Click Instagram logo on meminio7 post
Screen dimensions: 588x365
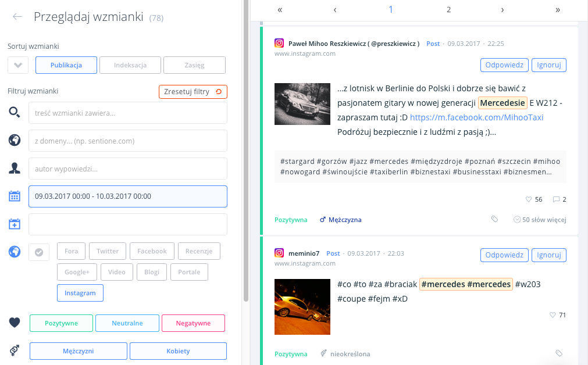[279, 253]
